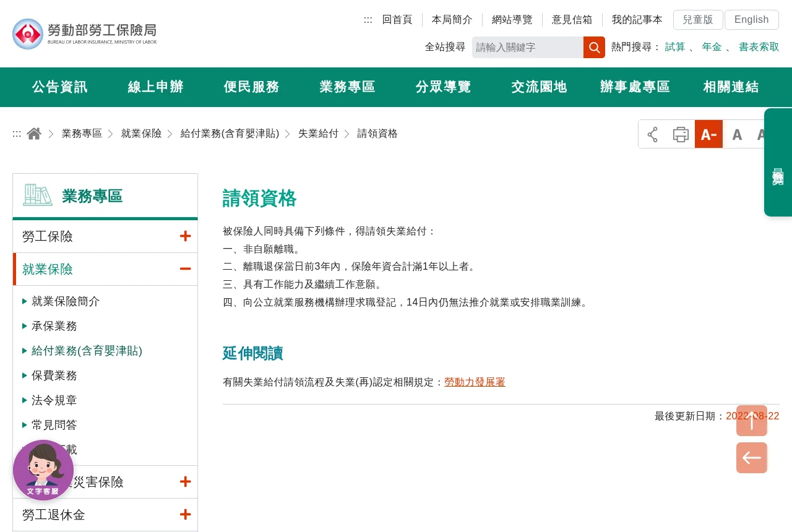This screenshot has width=792, height=532.
Task: Click the 網站導覽 link
Action: pyautogui.click(x=512, y=20)
